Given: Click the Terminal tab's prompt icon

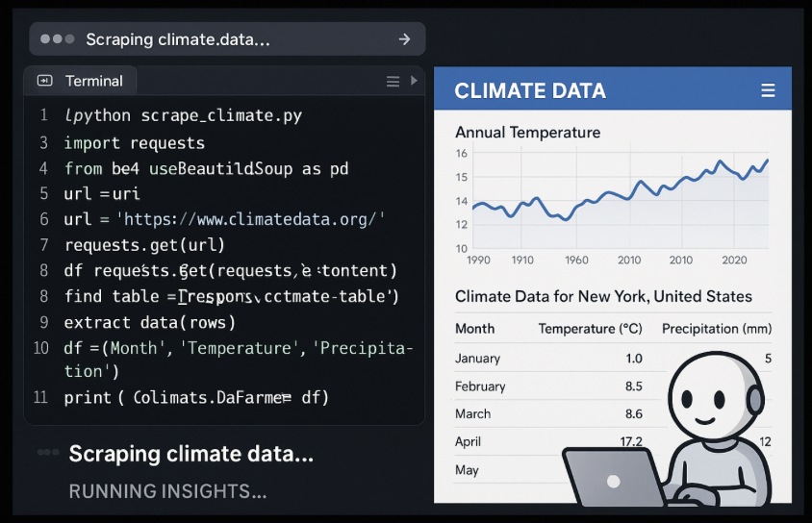Looking at the screenshot, I should (44, 81).
